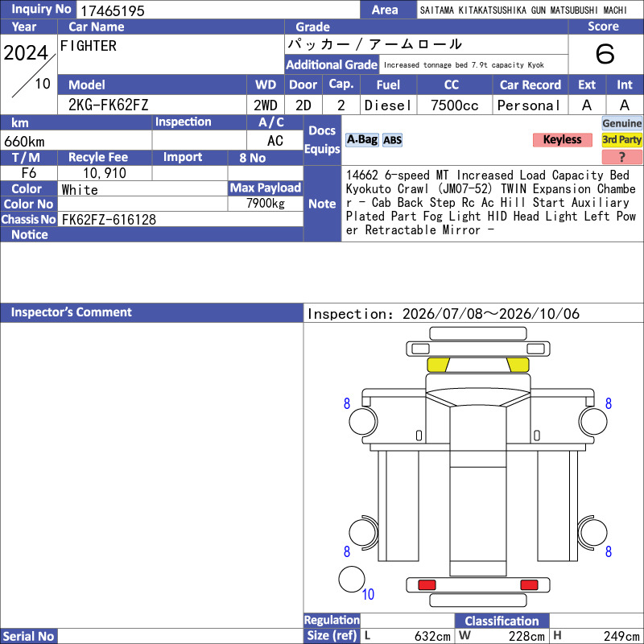Click the right yellow headlight on diagram
This screenshot has width=644, height=644.
pos(518,365)
